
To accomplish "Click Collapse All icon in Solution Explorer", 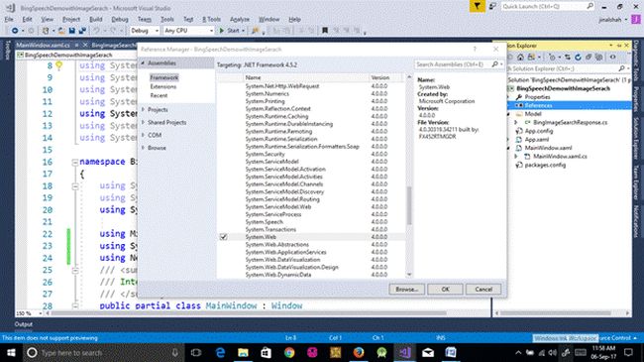I will pos(589,58).
